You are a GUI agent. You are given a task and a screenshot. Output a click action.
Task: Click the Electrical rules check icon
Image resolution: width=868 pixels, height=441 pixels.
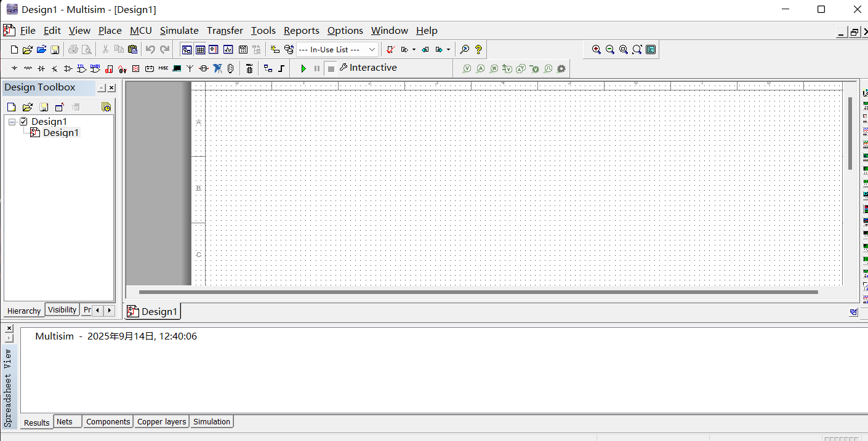[390, 50]
